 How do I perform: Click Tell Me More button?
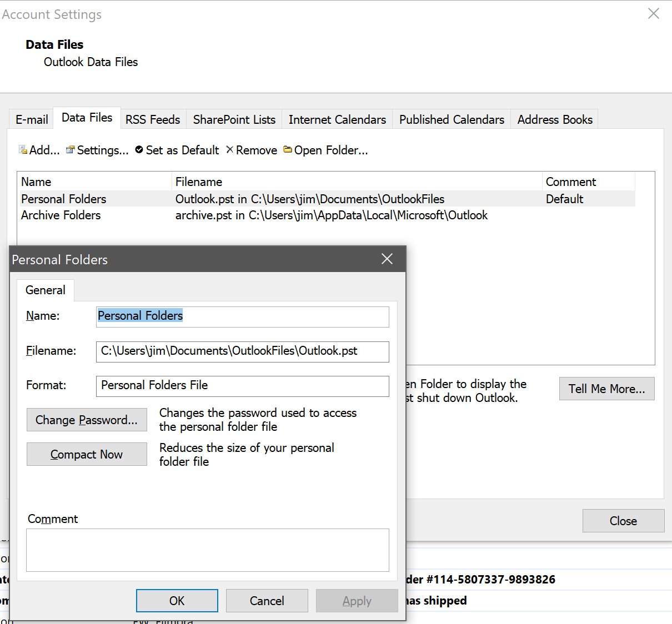coord(607,389)
